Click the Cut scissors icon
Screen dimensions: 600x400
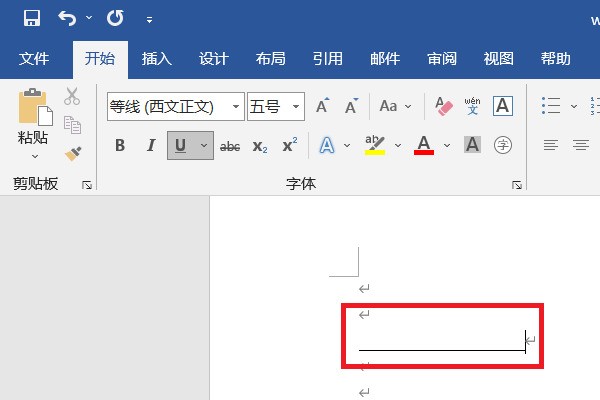[x=72, y=96]
